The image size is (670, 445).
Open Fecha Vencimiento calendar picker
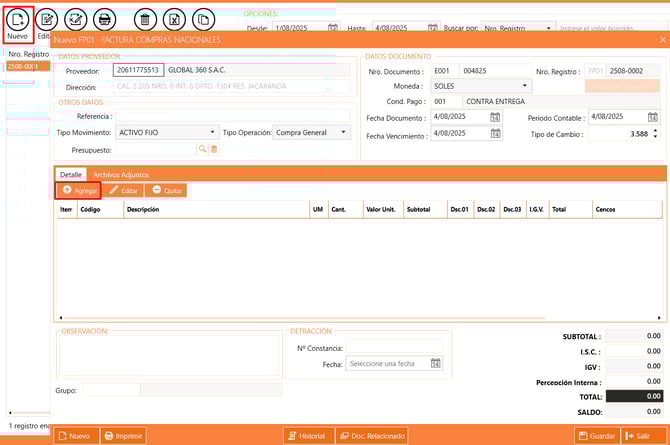coord(495,133)
